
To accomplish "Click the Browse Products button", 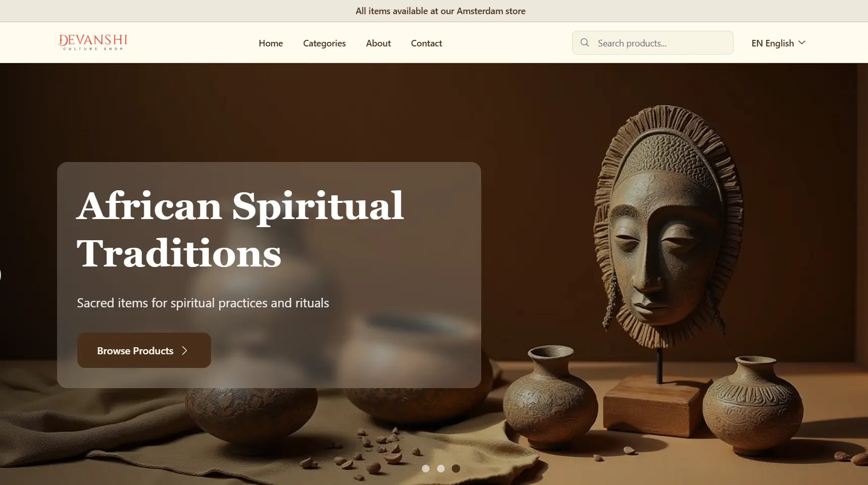I will (x=144, y=350).
